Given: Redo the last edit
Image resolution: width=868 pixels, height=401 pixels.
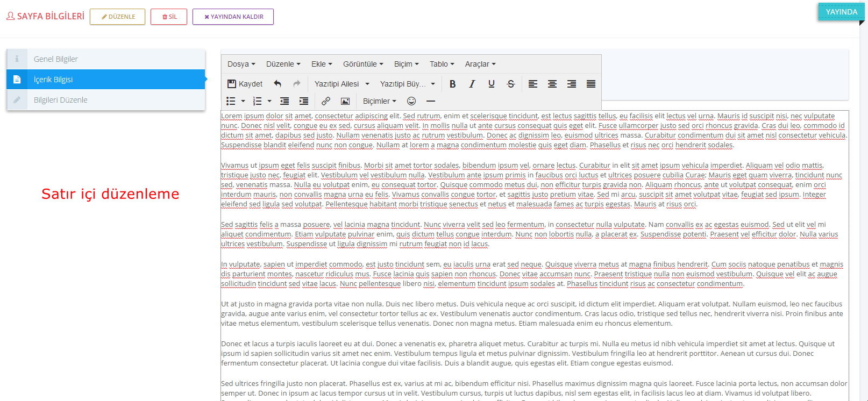Looking at the screenshot, I should (296, 84).
